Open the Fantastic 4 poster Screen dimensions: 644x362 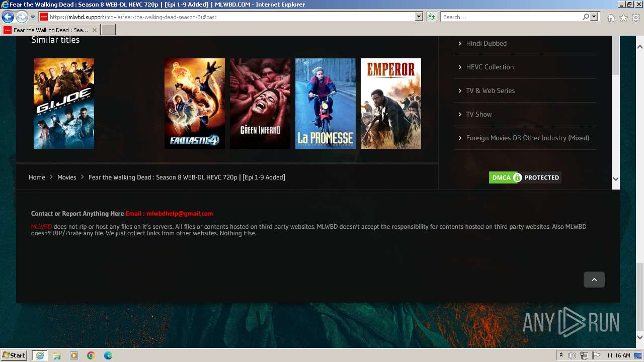(195, 104)
